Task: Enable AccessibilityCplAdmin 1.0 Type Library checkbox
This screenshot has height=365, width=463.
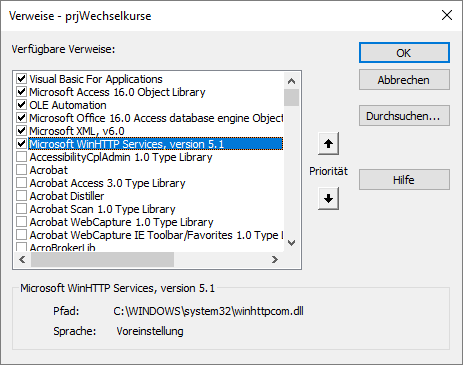Action: point(21,157)
